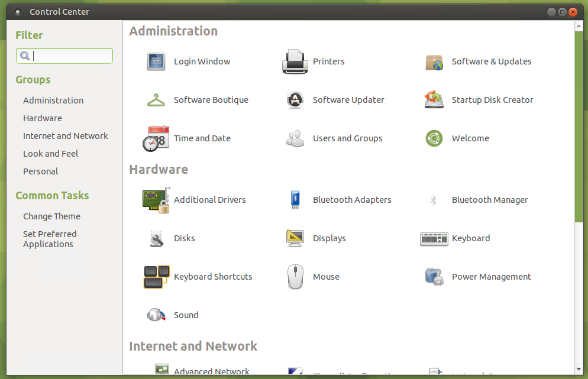
Task: Jump to Internet and Network group
Action: (65, 136)
